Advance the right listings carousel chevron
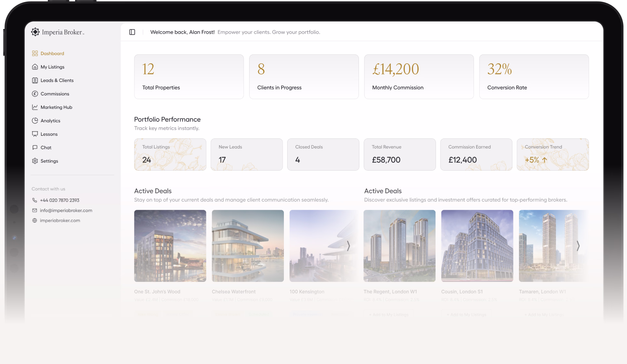Screen dimensions: 627x364 tap(578, 246)
